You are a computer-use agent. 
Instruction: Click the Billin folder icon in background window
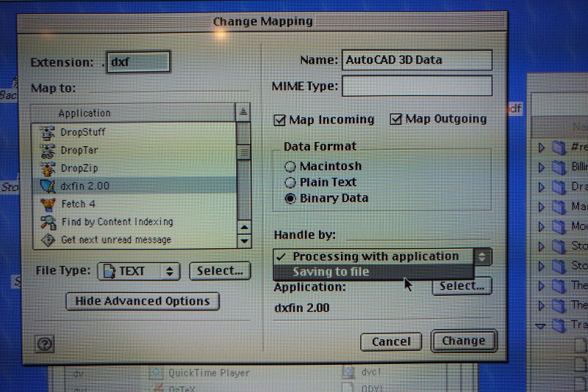pos(559,167)
